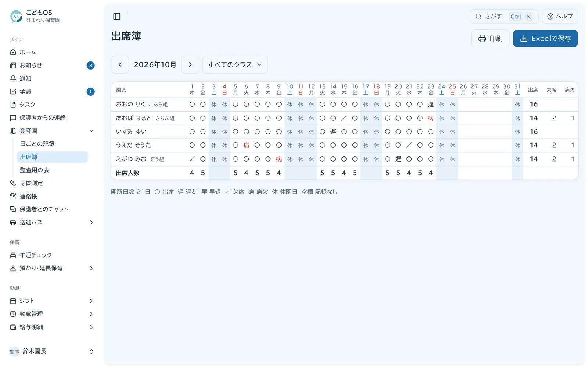
Task: Go to previous month arrow
Action: (120, 65)
